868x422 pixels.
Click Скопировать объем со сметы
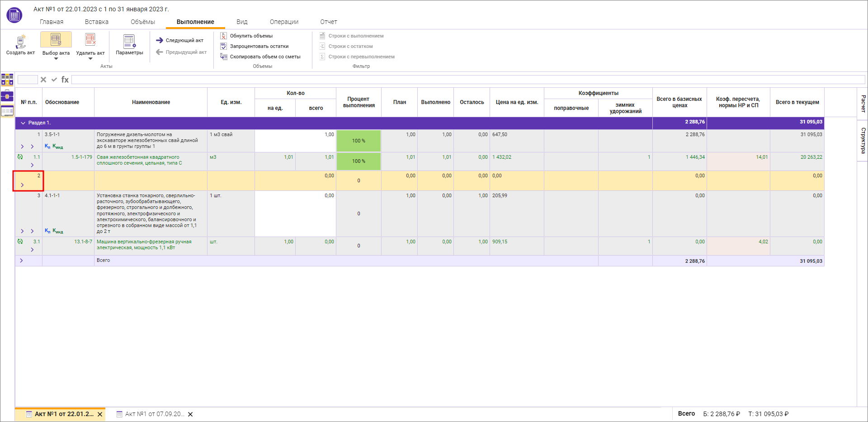pos(265,57)
